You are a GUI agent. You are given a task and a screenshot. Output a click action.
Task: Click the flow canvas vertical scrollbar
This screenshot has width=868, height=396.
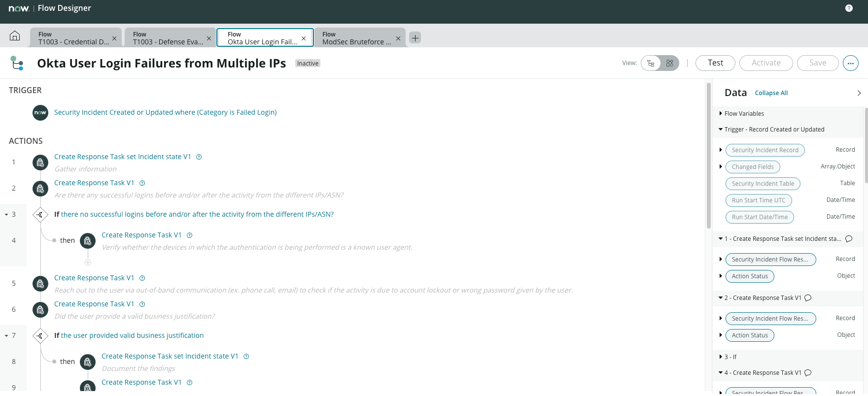point(709,156)
